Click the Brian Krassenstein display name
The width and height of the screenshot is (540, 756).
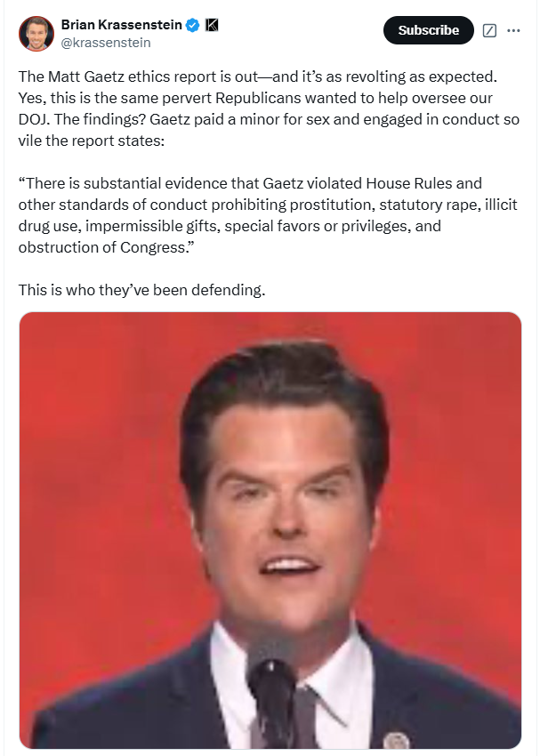pos(122,25)
